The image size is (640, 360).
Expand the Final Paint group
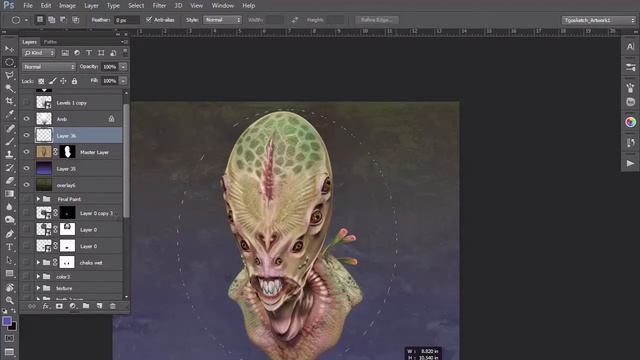(38, 199)
